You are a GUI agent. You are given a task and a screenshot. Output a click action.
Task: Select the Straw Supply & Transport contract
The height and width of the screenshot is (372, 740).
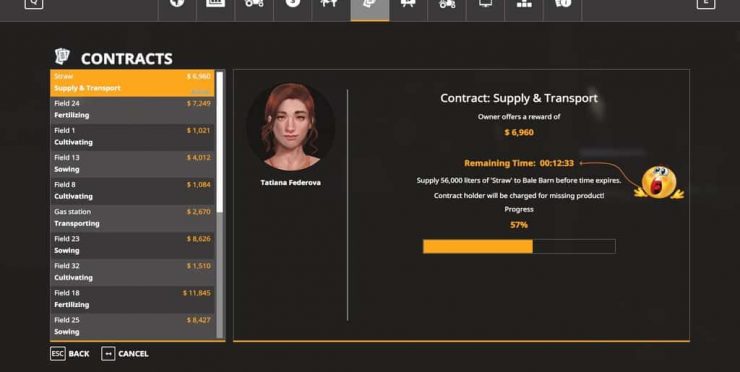pos(132,83)
